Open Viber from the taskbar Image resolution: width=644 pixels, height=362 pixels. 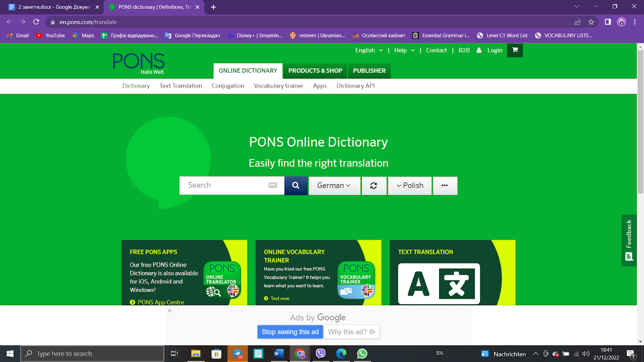[321, 354]
